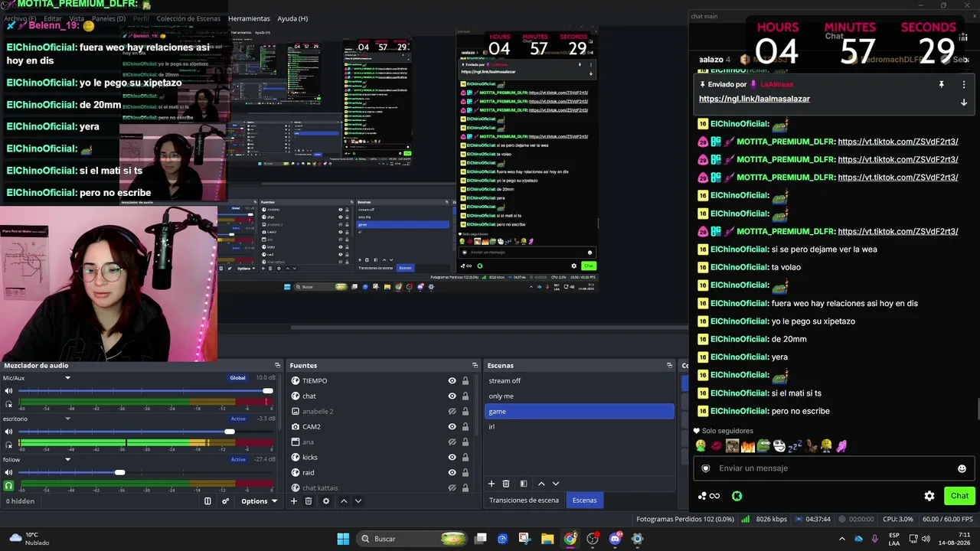Open Discord from the taskbar
The image size is (980, 551).
tap(615, 539)
